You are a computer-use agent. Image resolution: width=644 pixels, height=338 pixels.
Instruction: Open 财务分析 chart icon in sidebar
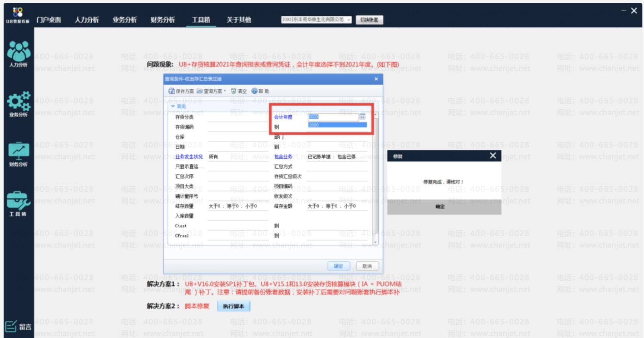[x=18, y=154]
